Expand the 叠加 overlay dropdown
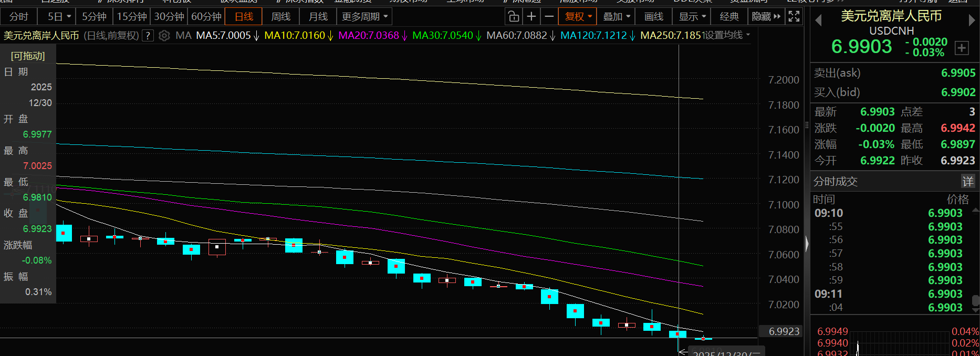Screen dimensions: 980x356 (616, 17)
